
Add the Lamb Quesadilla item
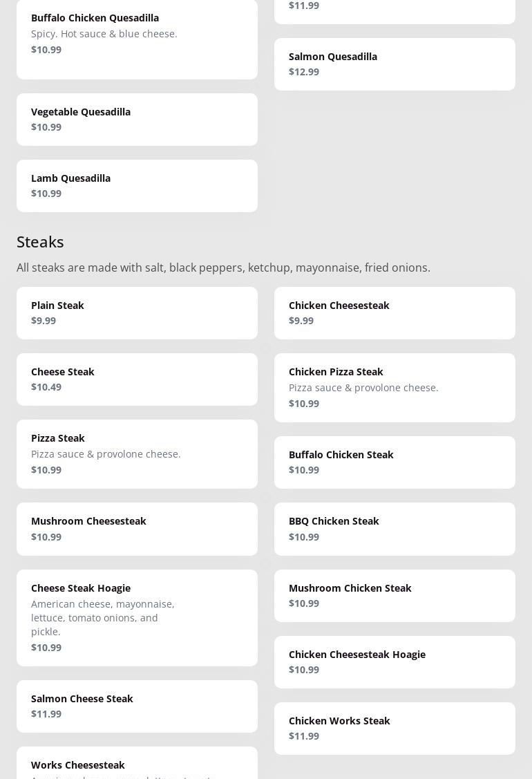(137, 186)
